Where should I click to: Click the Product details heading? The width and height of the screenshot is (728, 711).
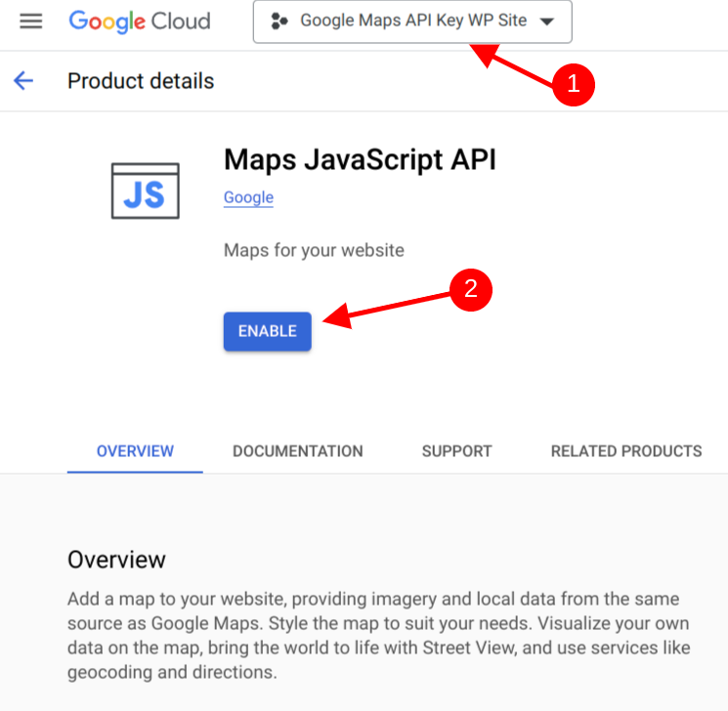click(141, 81)
